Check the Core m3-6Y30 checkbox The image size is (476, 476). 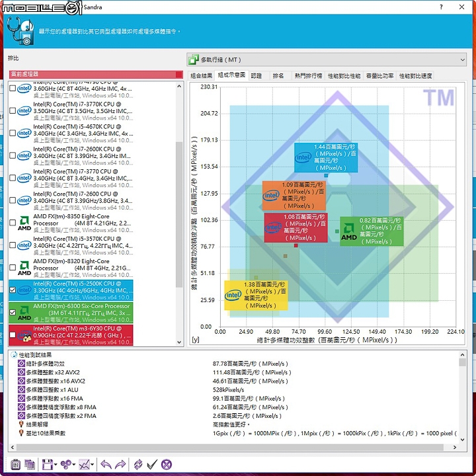coord(13,335)
